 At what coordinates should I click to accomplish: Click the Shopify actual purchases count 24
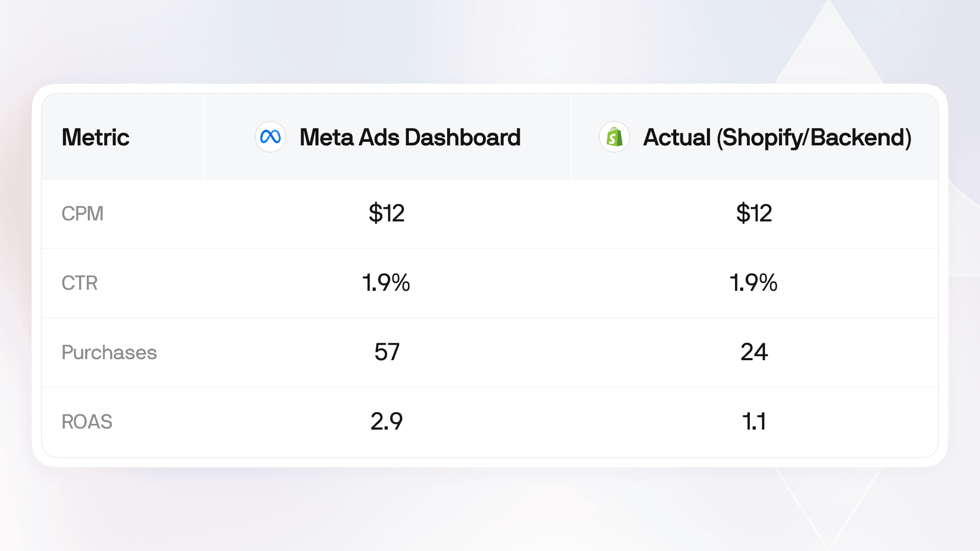[x=754, y=352]
